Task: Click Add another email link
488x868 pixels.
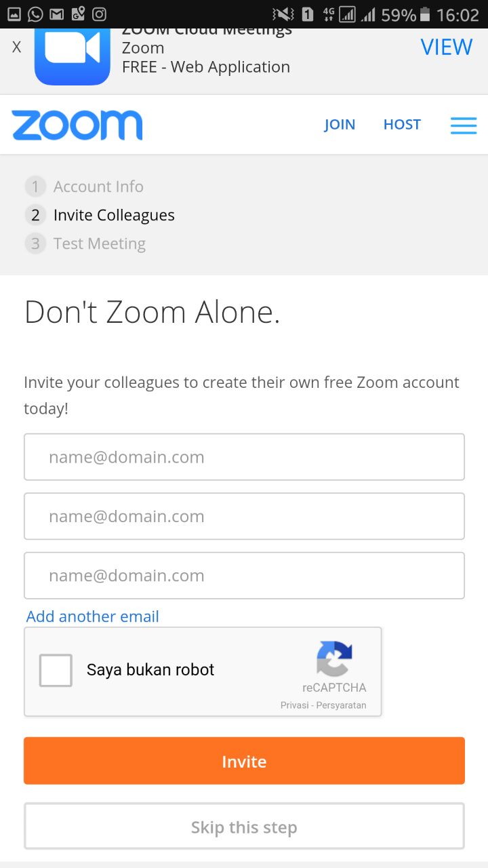Action: coord(93,616)
